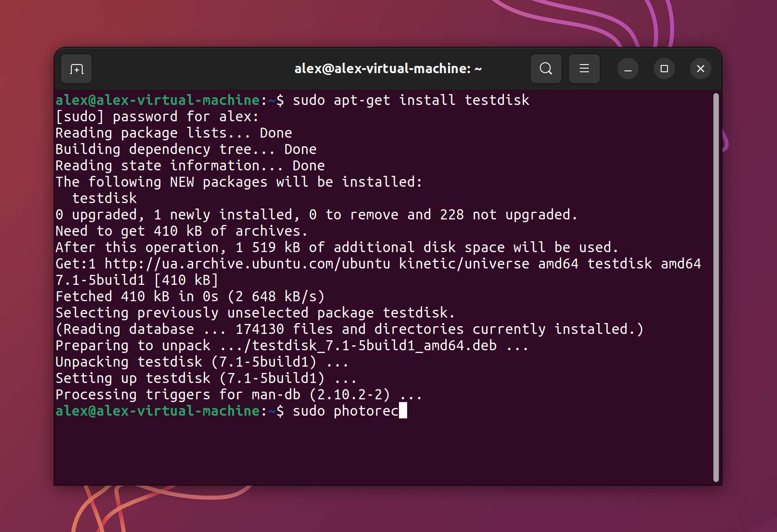Viewport: 777px width, 532px height.
Task: Click 'After this operation, 1 519 kB' line
Action: tap(337, 247)
